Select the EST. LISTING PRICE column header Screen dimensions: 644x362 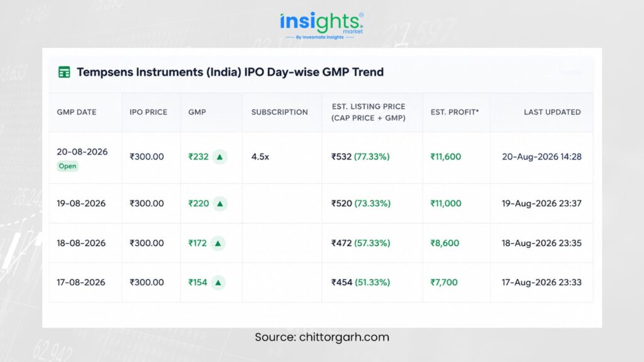[369, 112]
